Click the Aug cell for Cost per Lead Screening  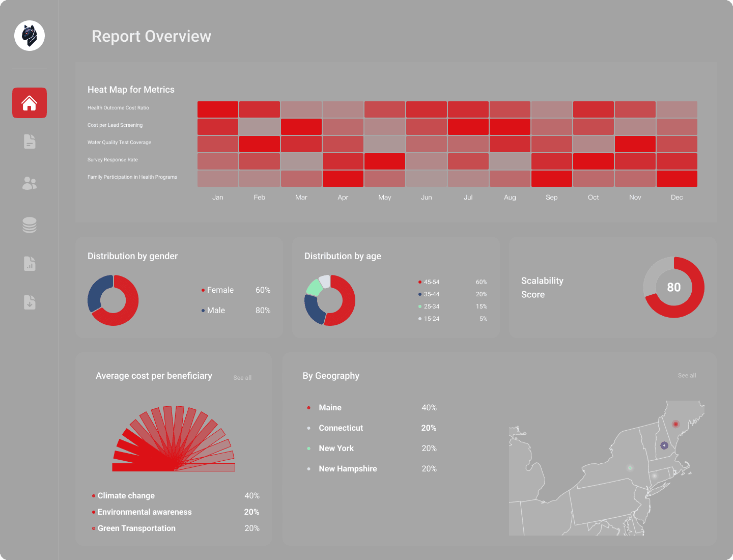point(510,127)
